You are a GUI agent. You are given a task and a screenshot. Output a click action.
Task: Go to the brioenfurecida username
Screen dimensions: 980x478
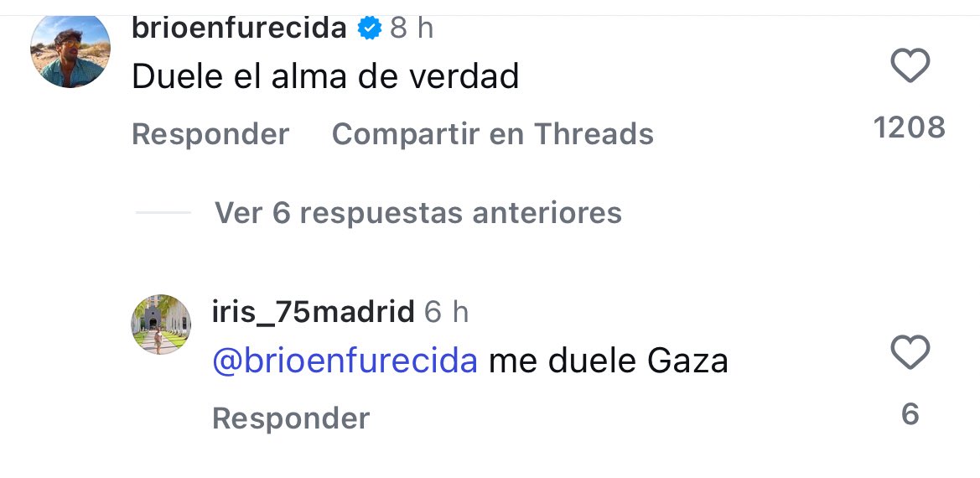point(239,29)
